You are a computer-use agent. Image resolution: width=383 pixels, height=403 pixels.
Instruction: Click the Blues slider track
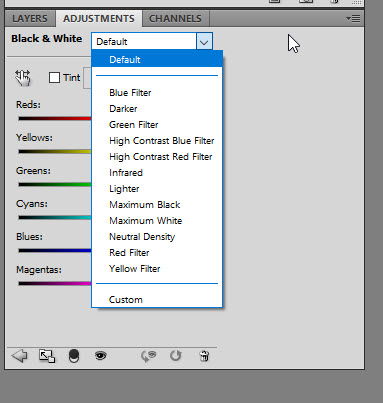tap(55, 250)
